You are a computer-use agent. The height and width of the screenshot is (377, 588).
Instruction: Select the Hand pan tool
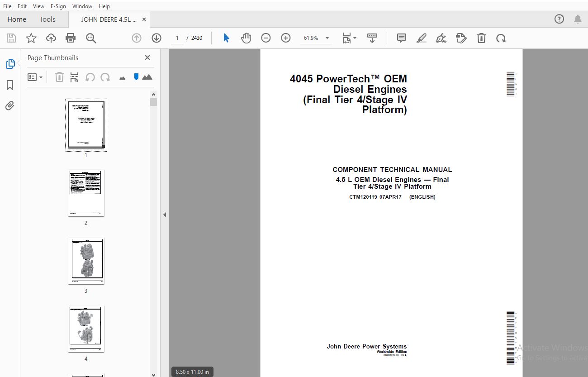pos(246,38)
